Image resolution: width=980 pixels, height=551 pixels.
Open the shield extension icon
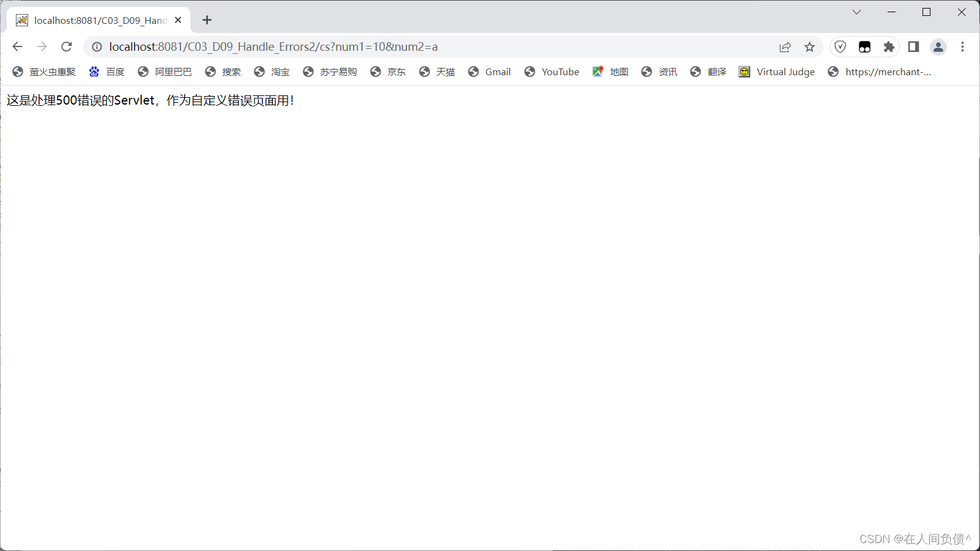tap(841, 46)
